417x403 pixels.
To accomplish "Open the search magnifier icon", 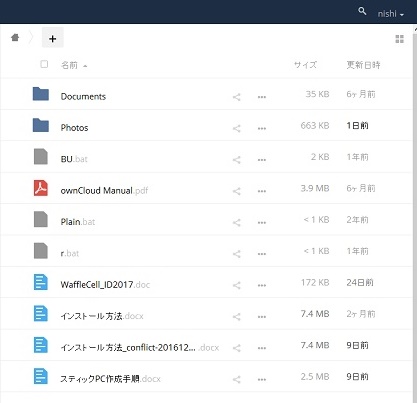I will [x=362, y=11].
